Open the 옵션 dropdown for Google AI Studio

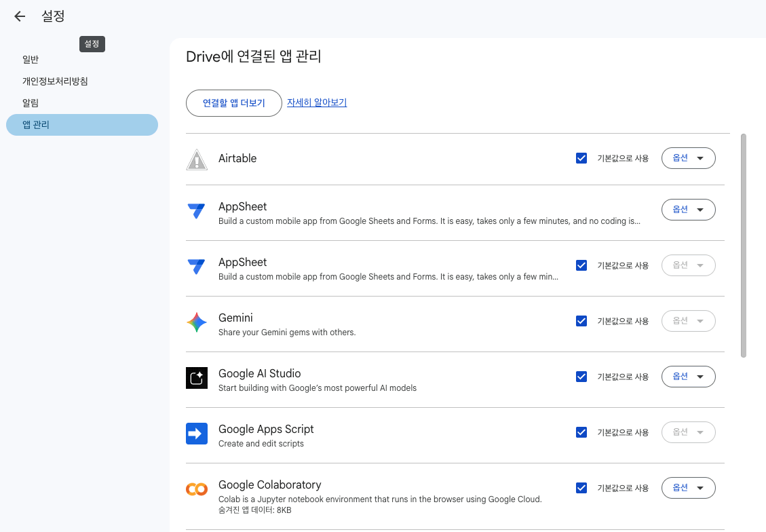pyautogui.click(x=688, y=376)
